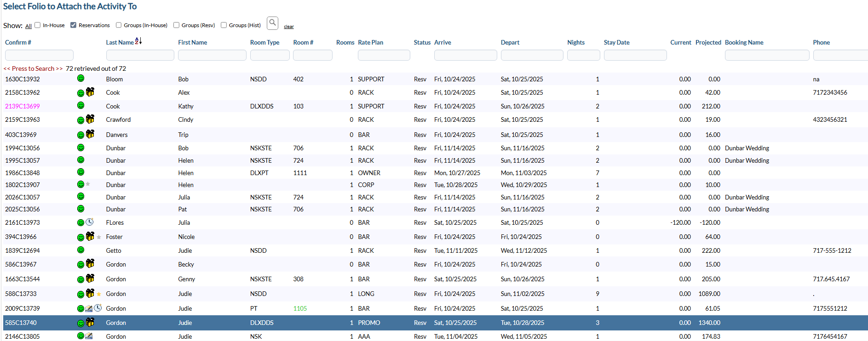Screen dimensions: 868x341
Task: Click the magnifier search icon
Action: tap(272, 23)
